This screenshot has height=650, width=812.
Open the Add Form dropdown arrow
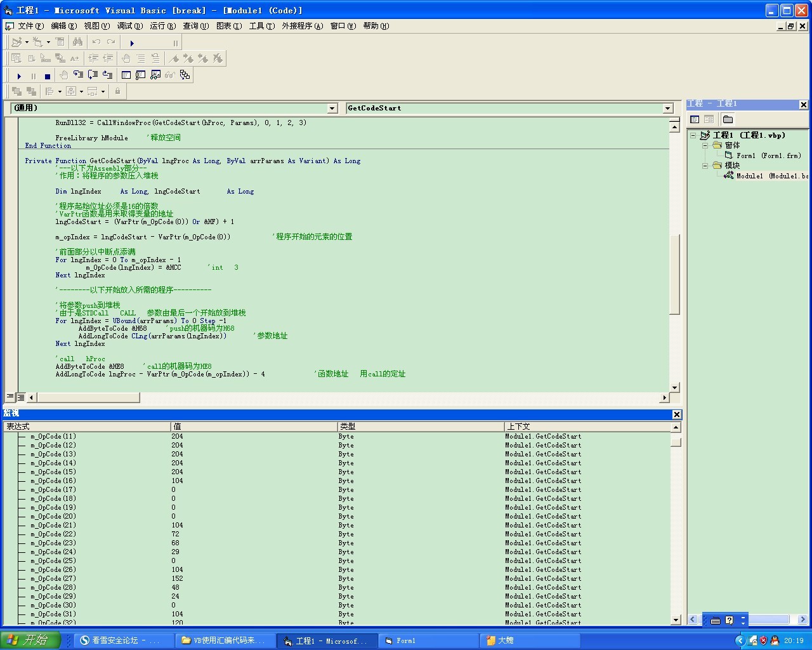(x=48, y=42)
